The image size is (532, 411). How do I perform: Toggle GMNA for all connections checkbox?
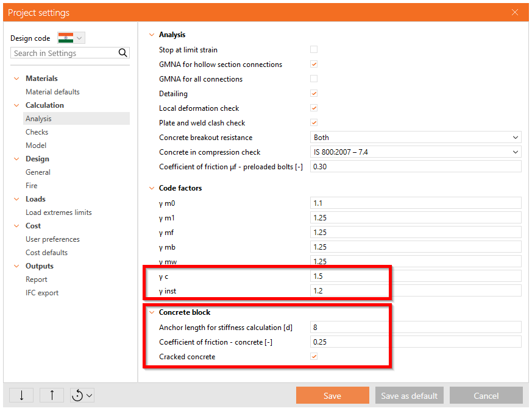314,79
